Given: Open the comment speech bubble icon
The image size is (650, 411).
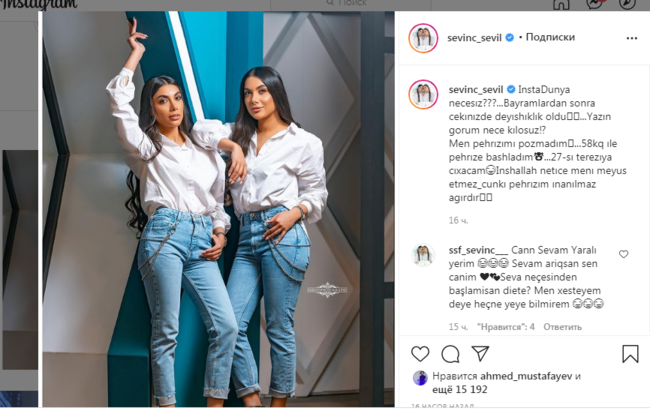Looking at the screenshot, I should point(450,354).
